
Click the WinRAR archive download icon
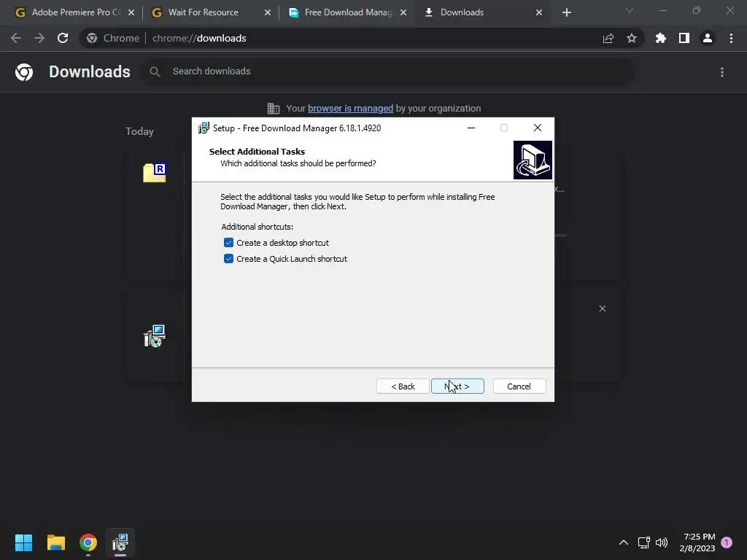point(155,172)
